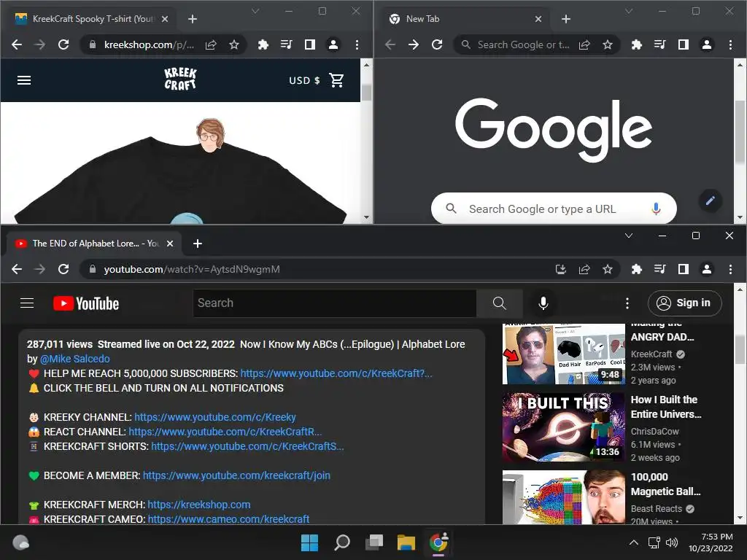This screenshot has height=560, width=747.
Task: Toggle side panel in YouTube window
Action: tap(683, 270)
